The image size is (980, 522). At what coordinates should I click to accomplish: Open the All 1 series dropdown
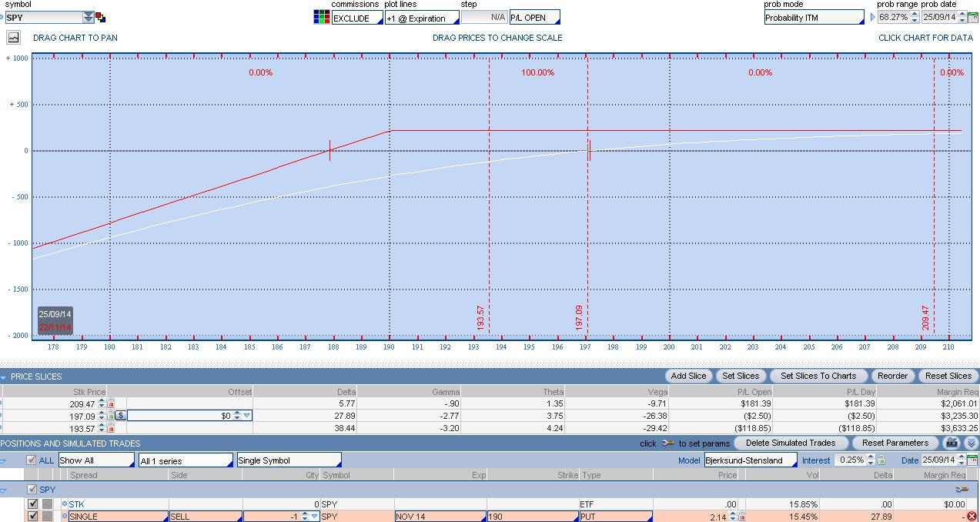[186, 460]
